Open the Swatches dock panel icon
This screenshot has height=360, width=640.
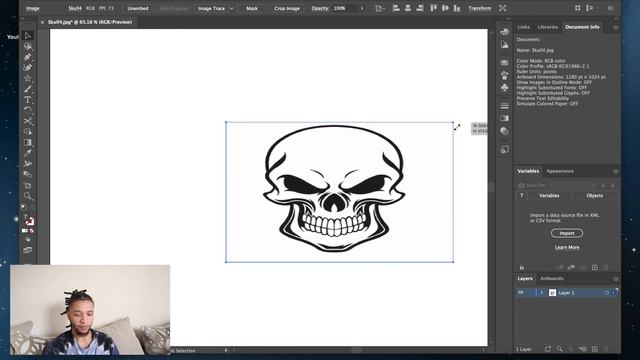point(504,62)
